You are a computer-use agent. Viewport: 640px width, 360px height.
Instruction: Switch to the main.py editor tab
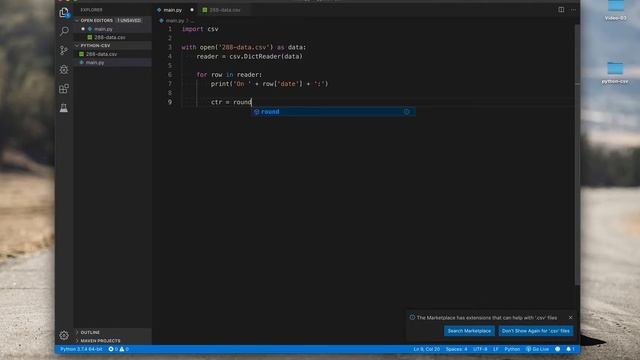click(173, 10)
